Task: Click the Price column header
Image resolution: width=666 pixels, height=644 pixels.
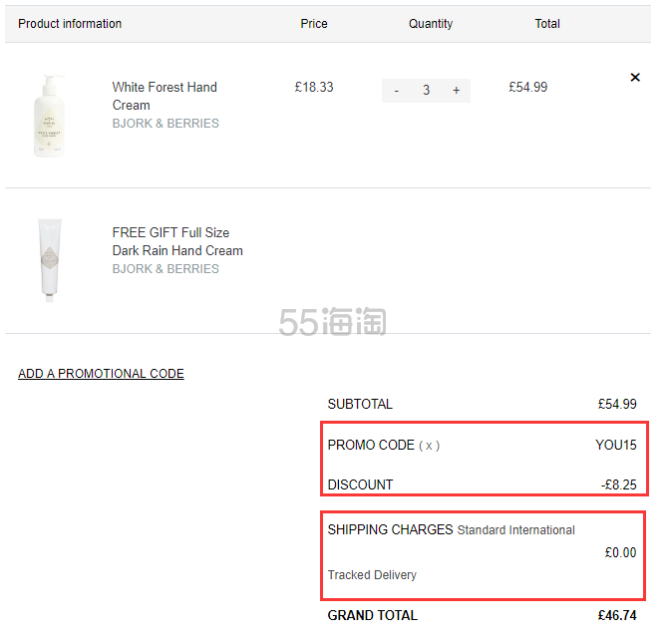Action: click(314, 24)
